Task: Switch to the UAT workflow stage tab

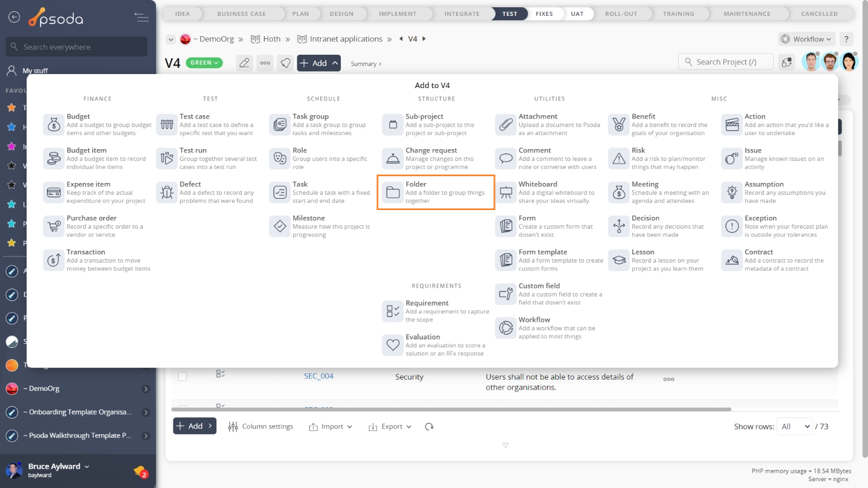Action: click(x=577, y=14)
